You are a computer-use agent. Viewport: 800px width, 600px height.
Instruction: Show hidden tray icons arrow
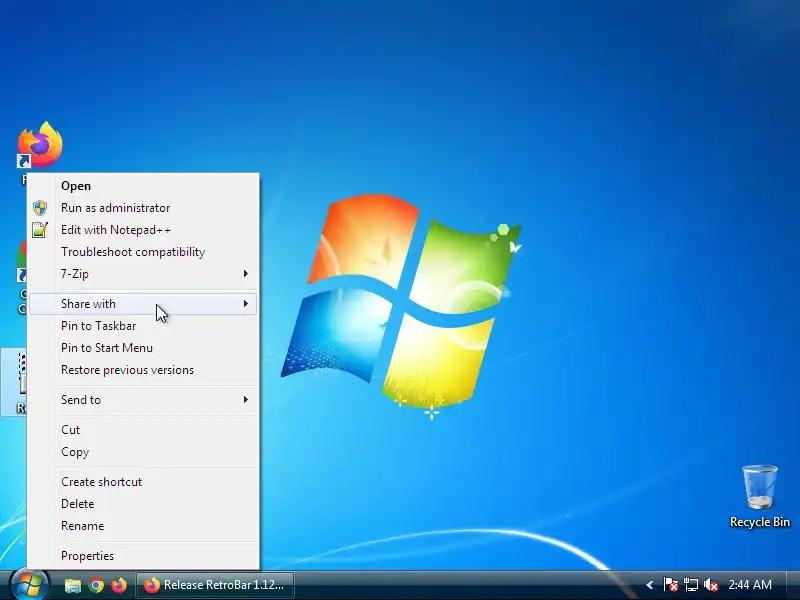tap(649, 585)
